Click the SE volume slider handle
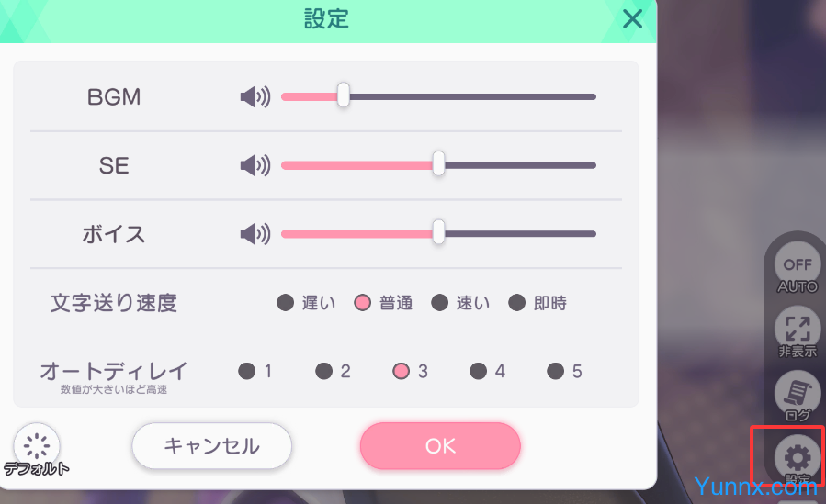The height and width of the screenshot is (504, 826). point(439,164)
